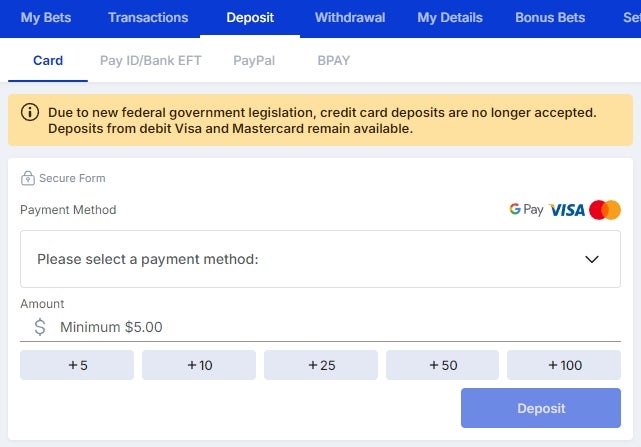
Task: Select the Card tab
Action: click(x=48, y=61)
